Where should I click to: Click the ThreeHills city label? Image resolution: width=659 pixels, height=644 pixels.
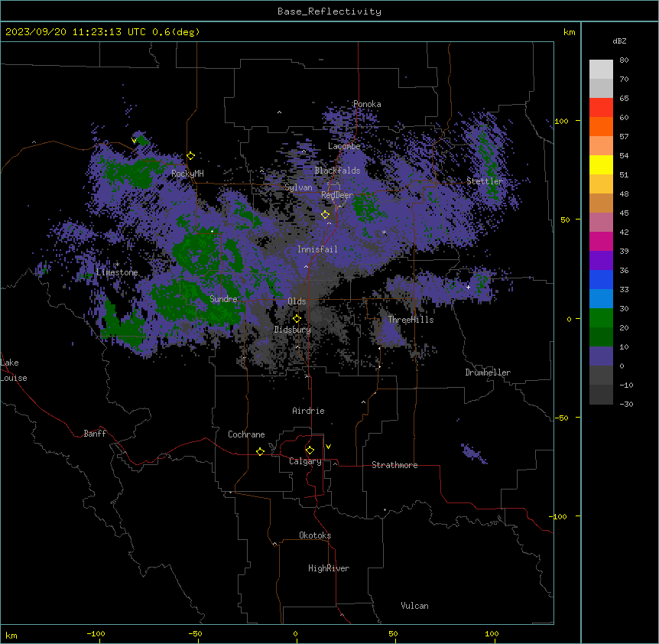(411, 320)
